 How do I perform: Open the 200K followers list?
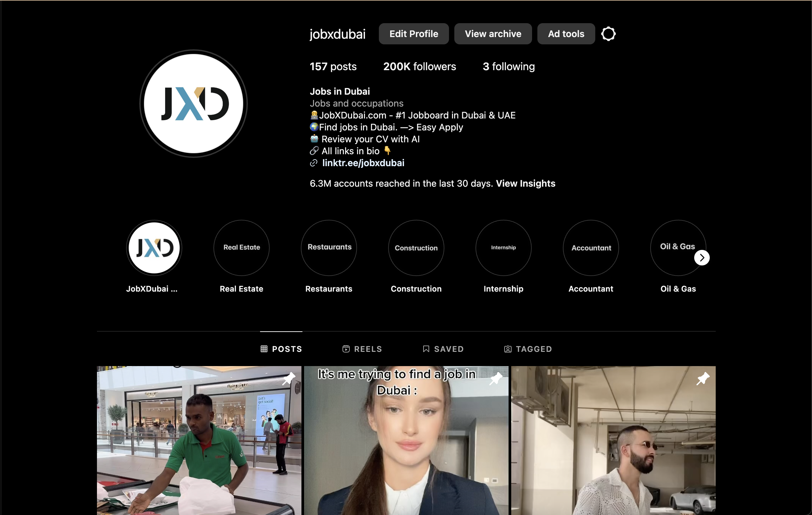419,67
